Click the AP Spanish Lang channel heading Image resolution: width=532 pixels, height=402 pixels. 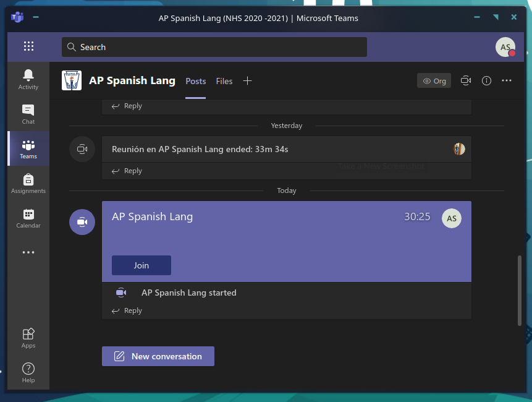(x=132, y=80)
